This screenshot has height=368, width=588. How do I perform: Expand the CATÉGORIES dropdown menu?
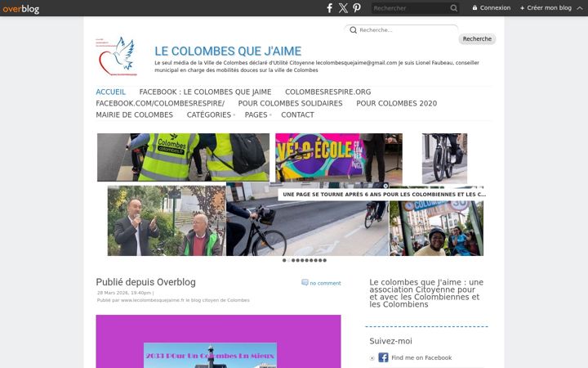click(x=211, y=115)
